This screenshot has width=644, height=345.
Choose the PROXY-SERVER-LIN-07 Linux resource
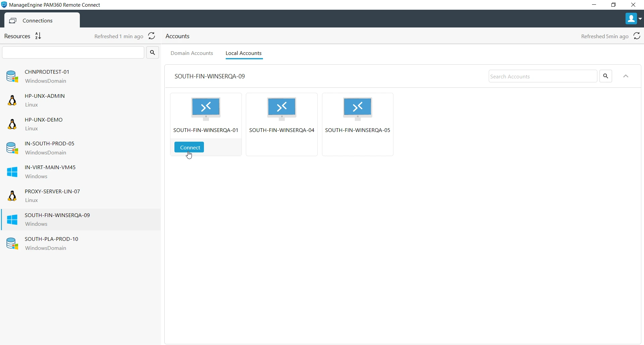[x=80, y=196]
